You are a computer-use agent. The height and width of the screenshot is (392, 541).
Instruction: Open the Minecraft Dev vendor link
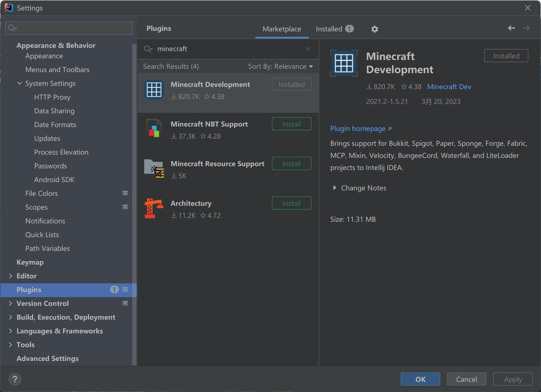449,87
